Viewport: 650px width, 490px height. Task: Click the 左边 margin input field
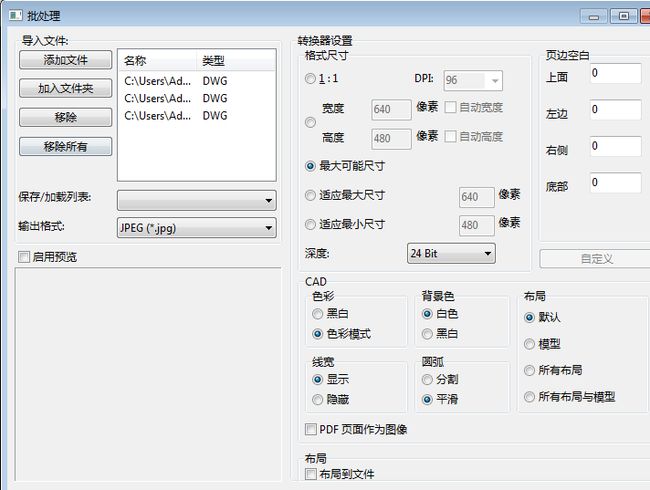coord(616,110)
